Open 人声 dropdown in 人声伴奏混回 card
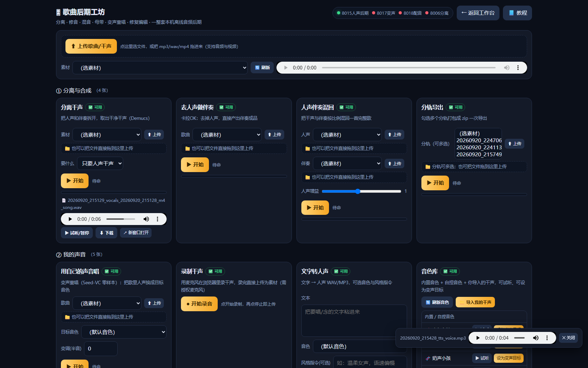Screen dimensions: 588x368 [347, 135]
